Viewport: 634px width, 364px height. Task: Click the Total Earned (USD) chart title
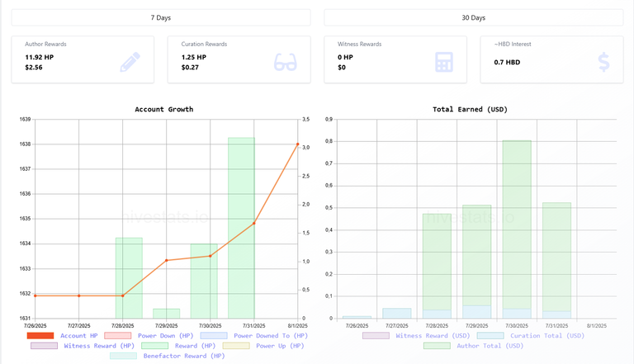tap(470, 109)
